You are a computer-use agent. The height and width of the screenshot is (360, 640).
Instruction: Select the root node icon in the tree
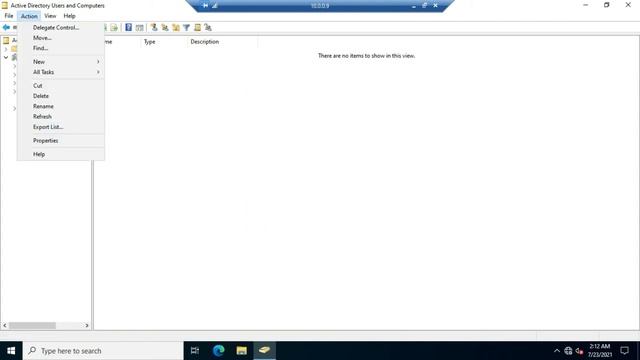tap(6, 40)
